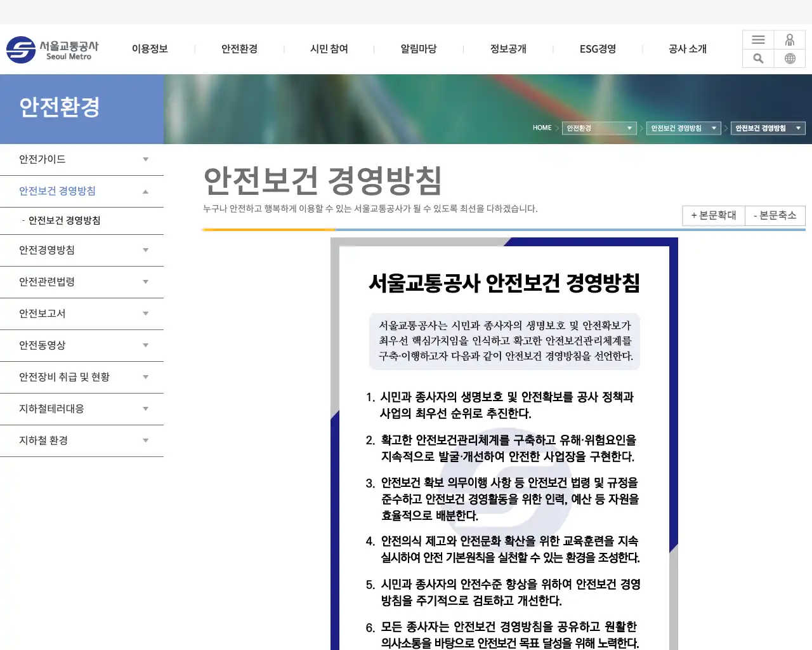Click + 본문확대 button

point(714,215)
